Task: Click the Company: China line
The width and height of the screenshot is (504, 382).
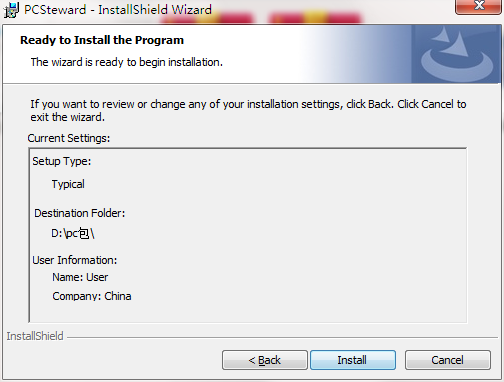Action: click(92, 296)
